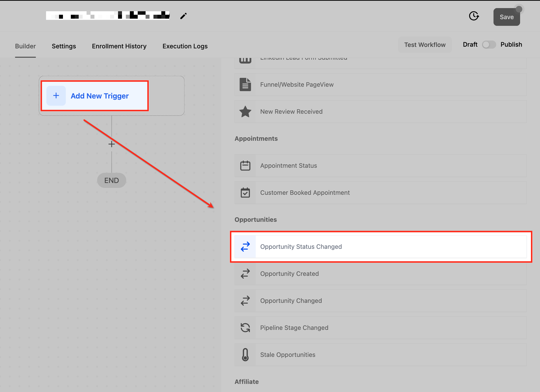The height and width of the screenshot is (392, 540).
Task: Click the Pipeline Stage Changed refresh icon
Action: [245, 328]
